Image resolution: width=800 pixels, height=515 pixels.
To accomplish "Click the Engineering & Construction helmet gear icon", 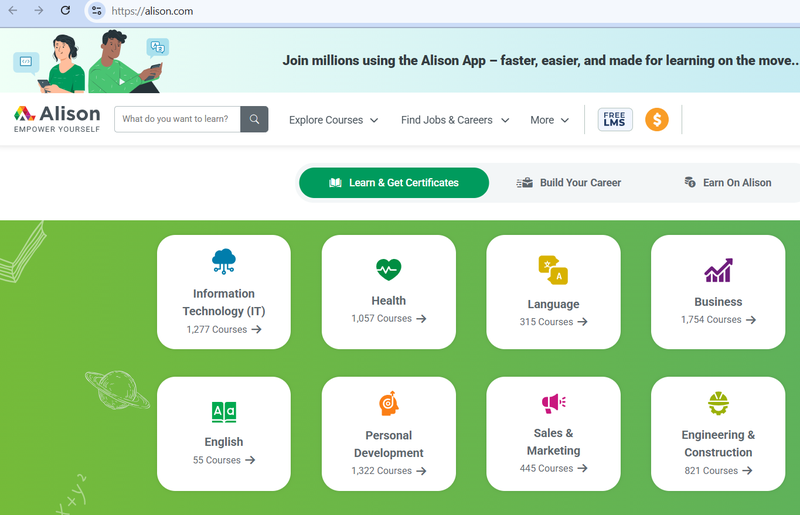I will pos(718,403).
